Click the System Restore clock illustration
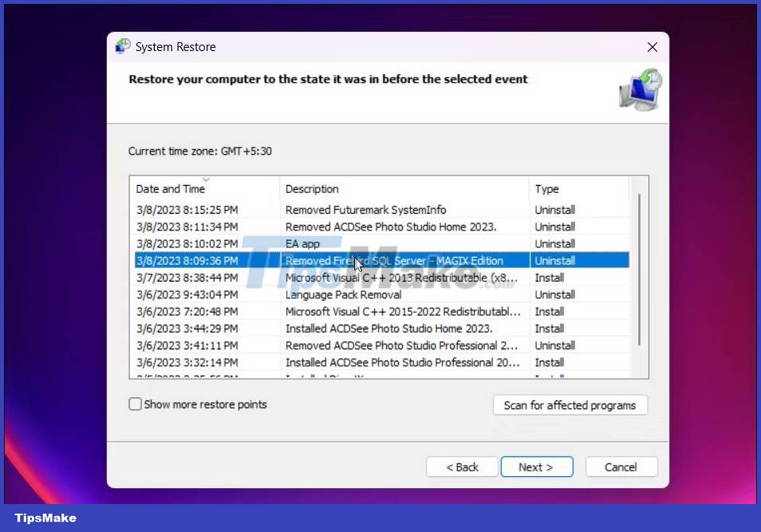This screenshot has height=532, width=761. [x=641, y=90]
